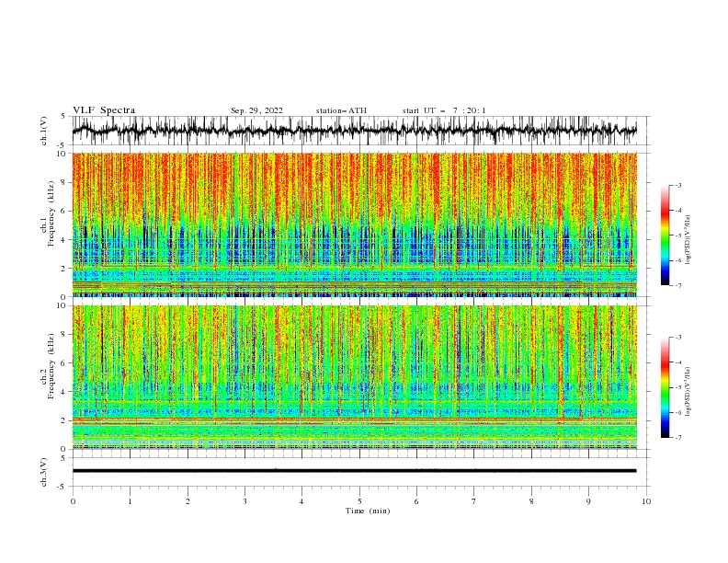Image resolution: width=728 pixels, height=563 pixels.
Task: Click time axis tick label "7"
Action: (474, 501)
